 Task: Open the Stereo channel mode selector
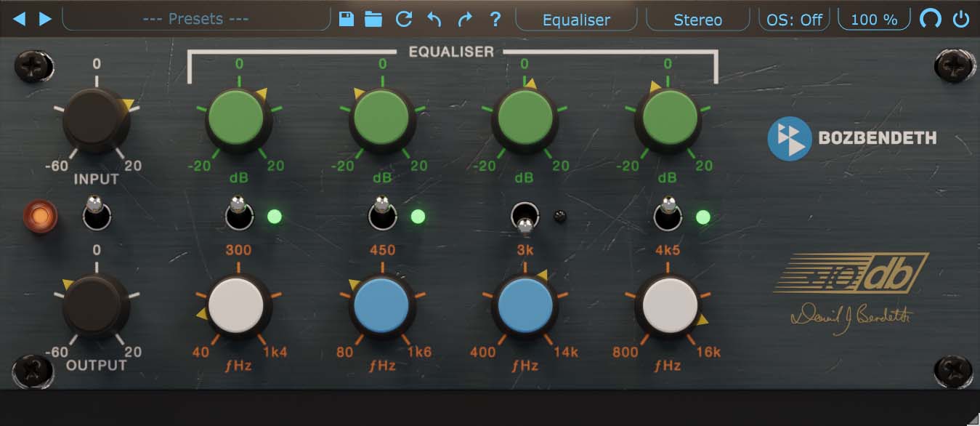[697, 20]
